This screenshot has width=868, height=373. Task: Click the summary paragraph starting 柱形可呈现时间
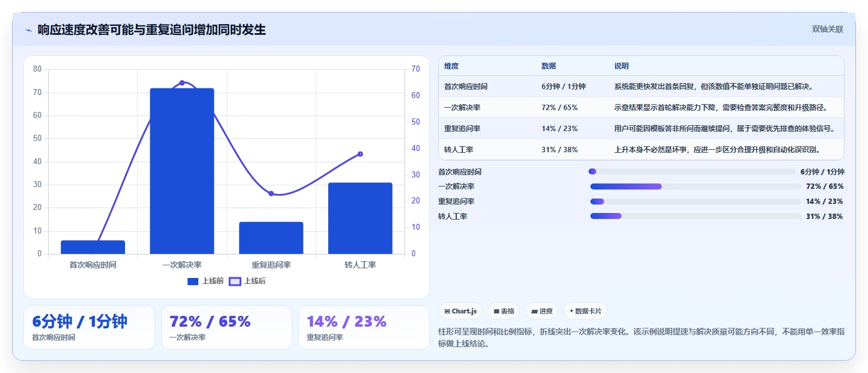point(642,338)
